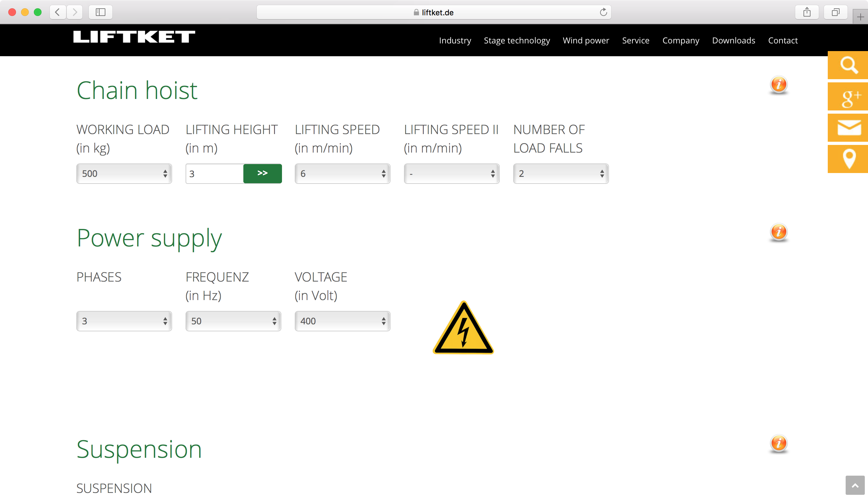This screenshot has height=498, width=868.
Task: Open the Downloads menu
Action: click(x=734, y=40)
